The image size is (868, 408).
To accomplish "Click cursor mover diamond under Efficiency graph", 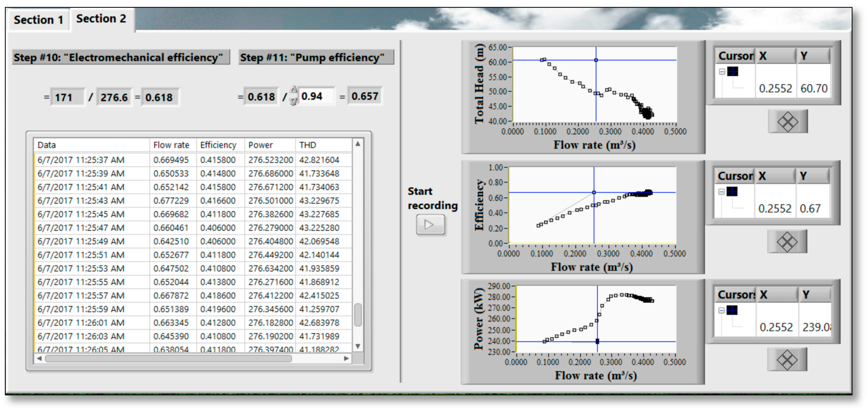I will click(x=787, y=241).
